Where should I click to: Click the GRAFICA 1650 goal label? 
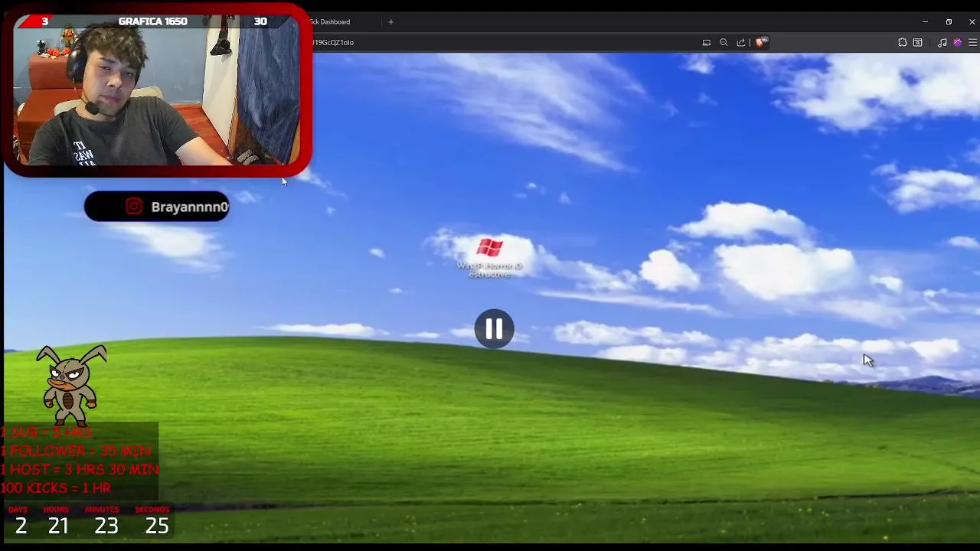coord(152,21)
